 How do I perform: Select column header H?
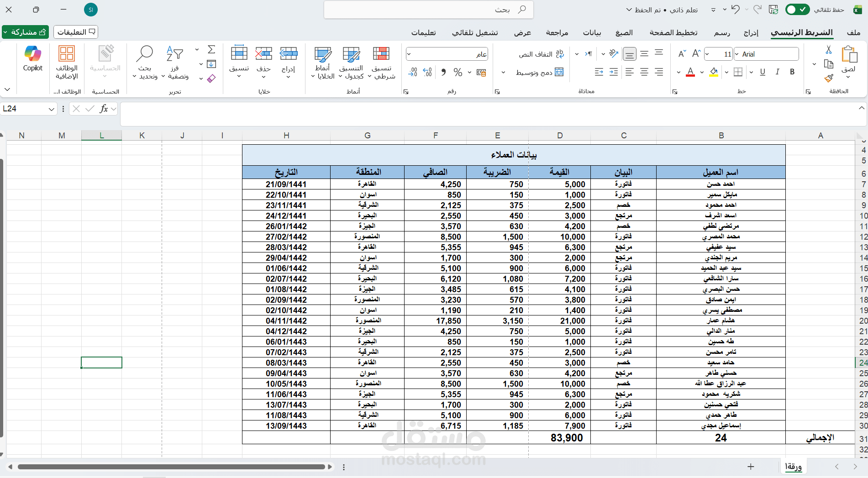coord(286,135)
